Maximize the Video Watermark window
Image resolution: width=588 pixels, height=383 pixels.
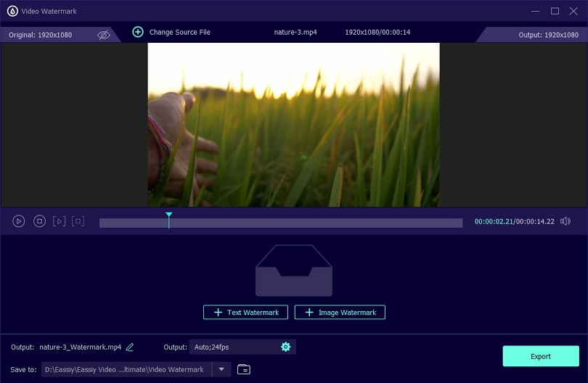pyautogui.click(x=555, y=11)
